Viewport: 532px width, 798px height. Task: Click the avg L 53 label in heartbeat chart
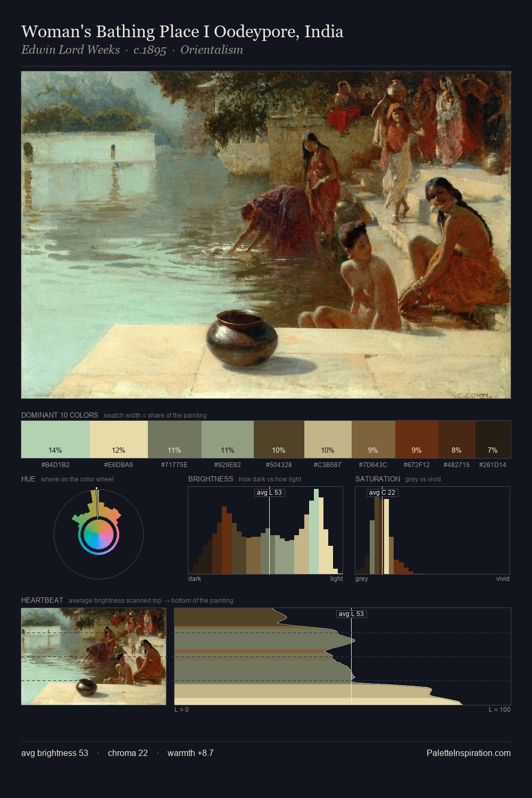(351, 614)
